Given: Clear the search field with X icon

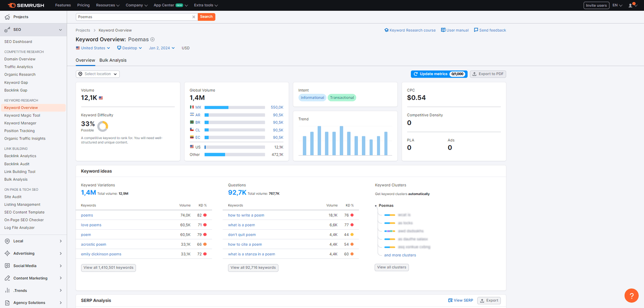Looking at the screenshot, I should tap(194, 17).
